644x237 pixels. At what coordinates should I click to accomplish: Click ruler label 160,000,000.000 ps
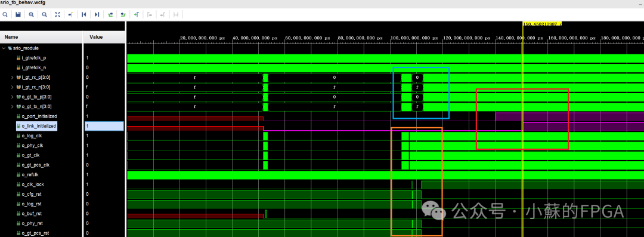coord(572,38)
